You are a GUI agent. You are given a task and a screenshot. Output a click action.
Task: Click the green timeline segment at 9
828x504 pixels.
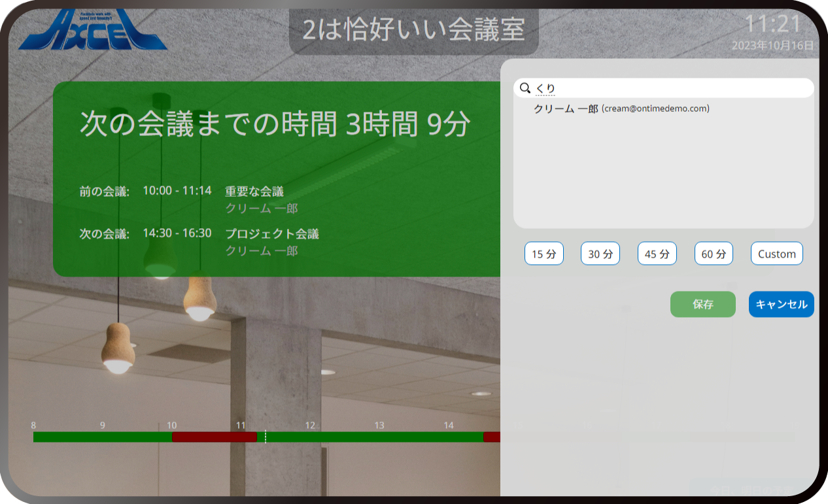[x=103, y=437]
